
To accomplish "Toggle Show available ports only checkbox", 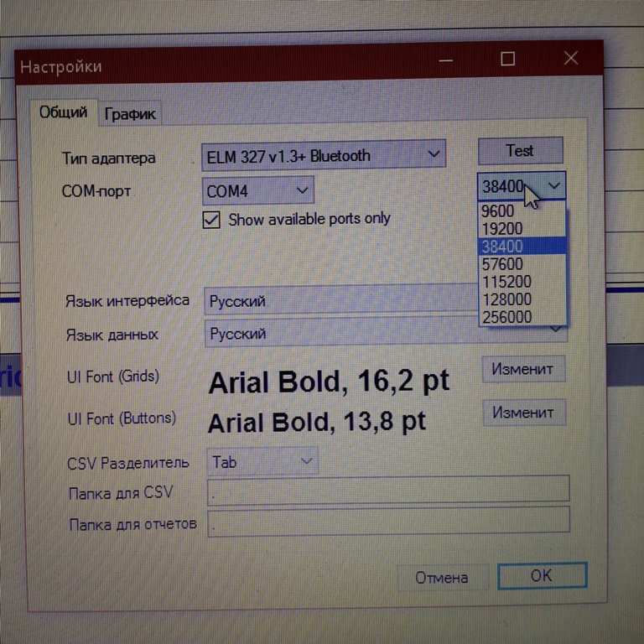I will pyautogui.click(x=211, y=220).
